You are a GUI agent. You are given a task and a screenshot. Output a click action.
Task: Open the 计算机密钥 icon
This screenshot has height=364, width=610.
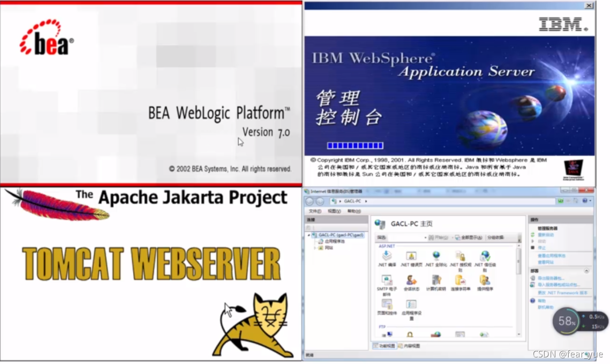tap(437, 280)
